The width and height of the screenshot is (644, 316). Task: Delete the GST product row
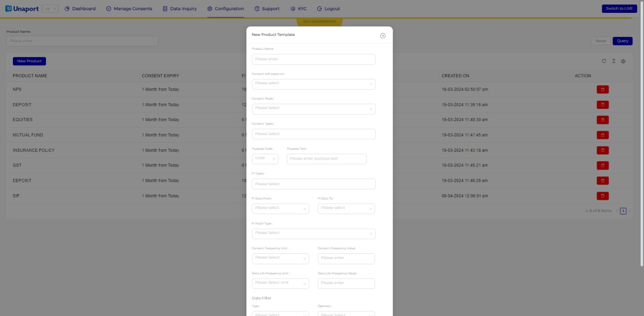602,165
